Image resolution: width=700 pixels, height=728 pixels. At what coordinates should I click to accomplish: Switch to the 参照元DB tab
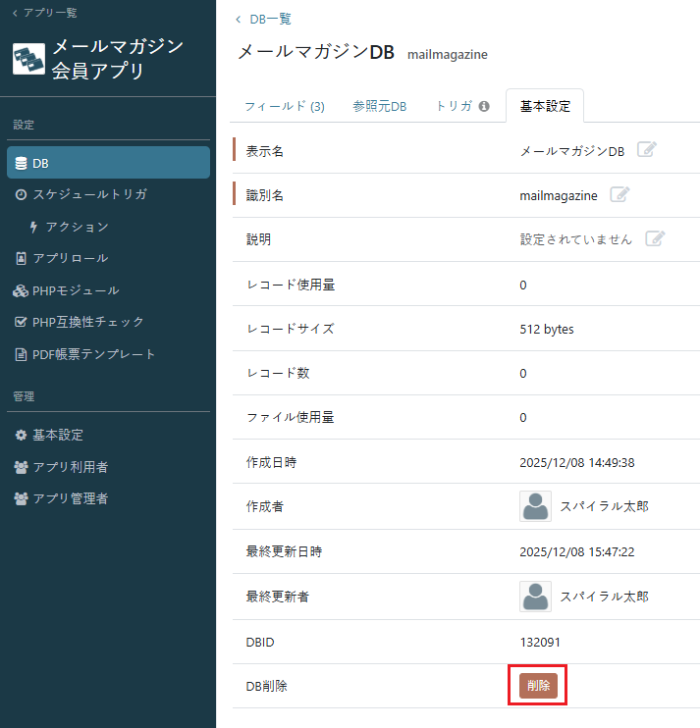(x=379, y=106)
